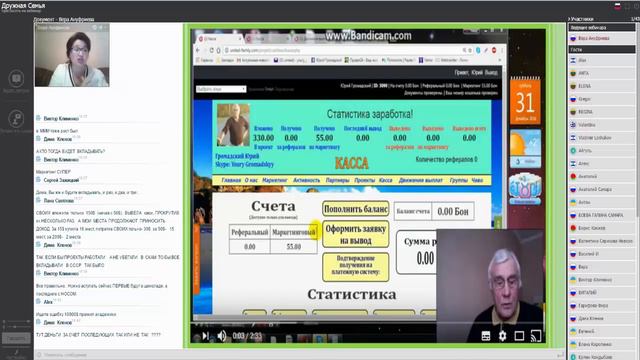
Task: Click the presenter webcam thumbnail of woman
Action: point(72,55)
